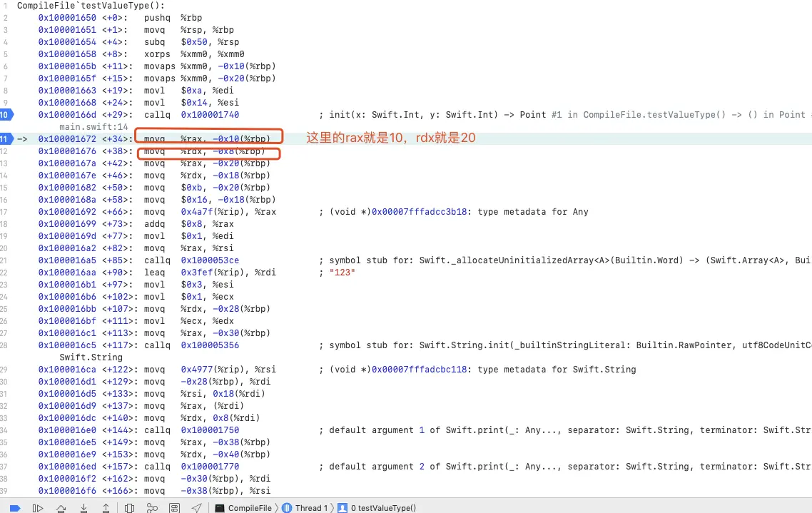812x513 pixels.
Task: Click the _allocateUninitializedArray symbol stub comment
Action: pos(564,260)
